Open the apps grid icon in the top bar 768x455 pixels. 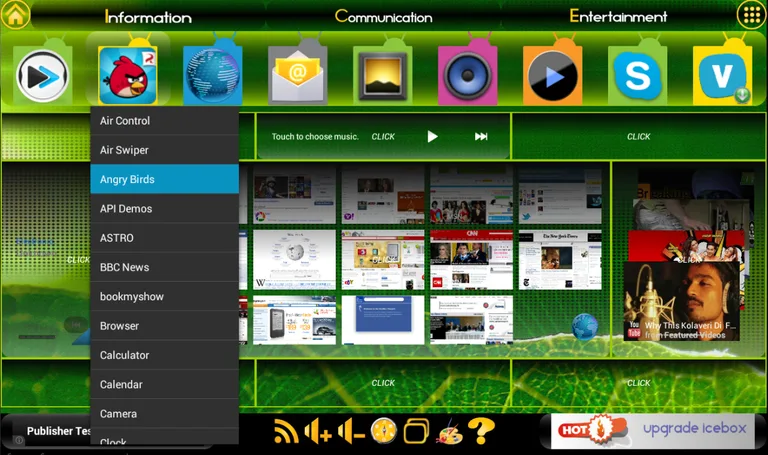751,15
